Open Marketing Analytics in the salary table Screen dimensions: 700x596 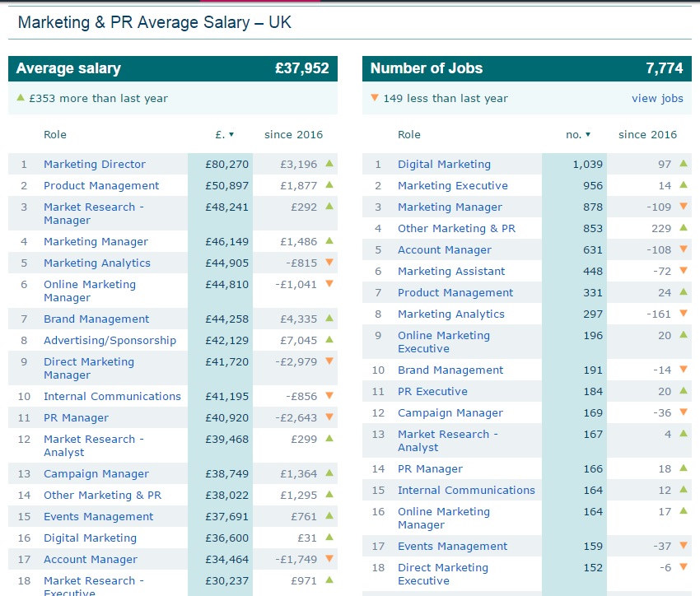tap(97, 263)
